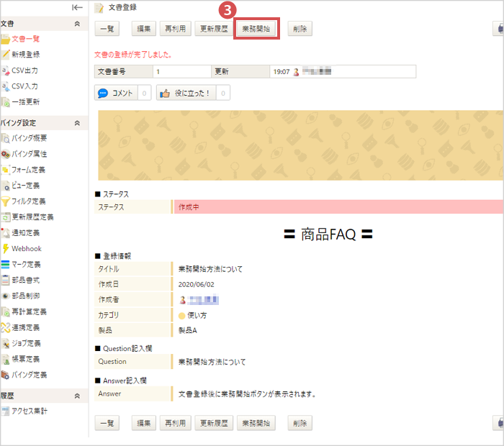504x446 pixels.
Task: Open 通知定義 bell icon
Action: coord(5,233)
